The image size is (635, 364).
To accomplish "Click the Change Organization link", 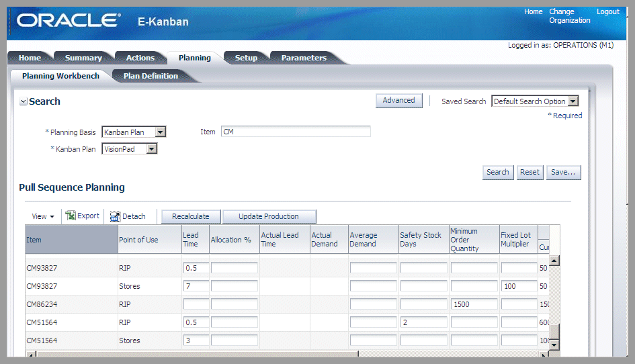I will [569, 16].
